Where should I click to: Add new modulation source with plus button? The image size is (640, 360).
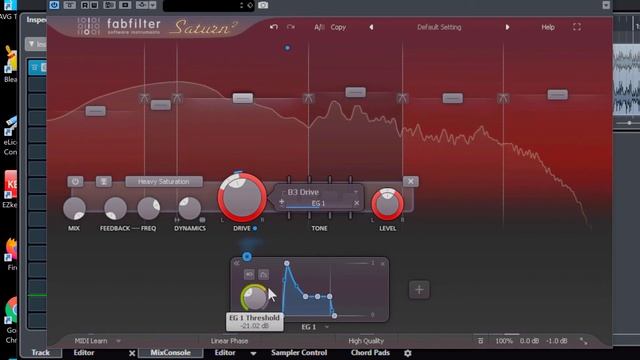(x=419, y=289)
